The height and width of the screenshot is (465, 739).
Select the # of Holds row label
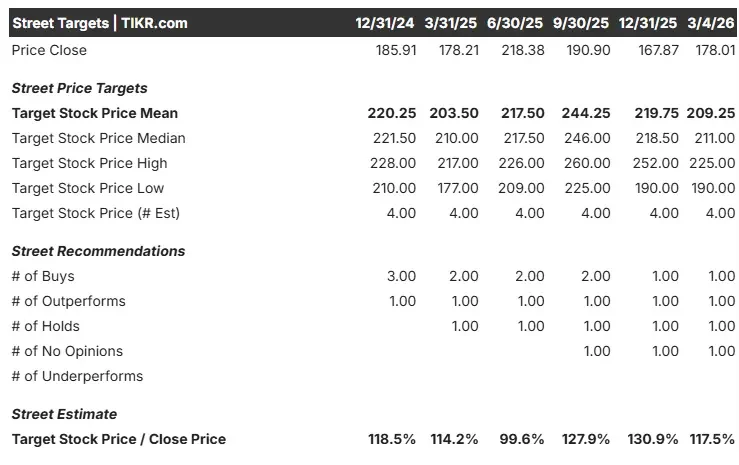[46, 326]
